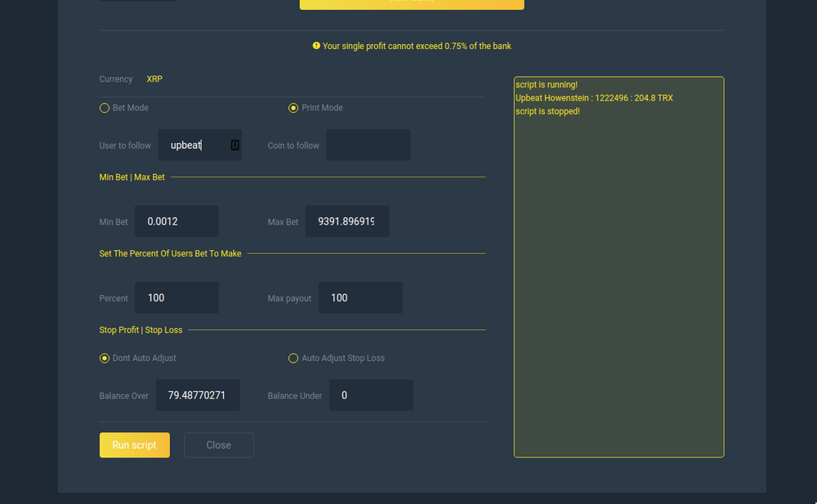This screenshot has height=504, width=817.
Task: Click the Close button
Action: [218, 445]
